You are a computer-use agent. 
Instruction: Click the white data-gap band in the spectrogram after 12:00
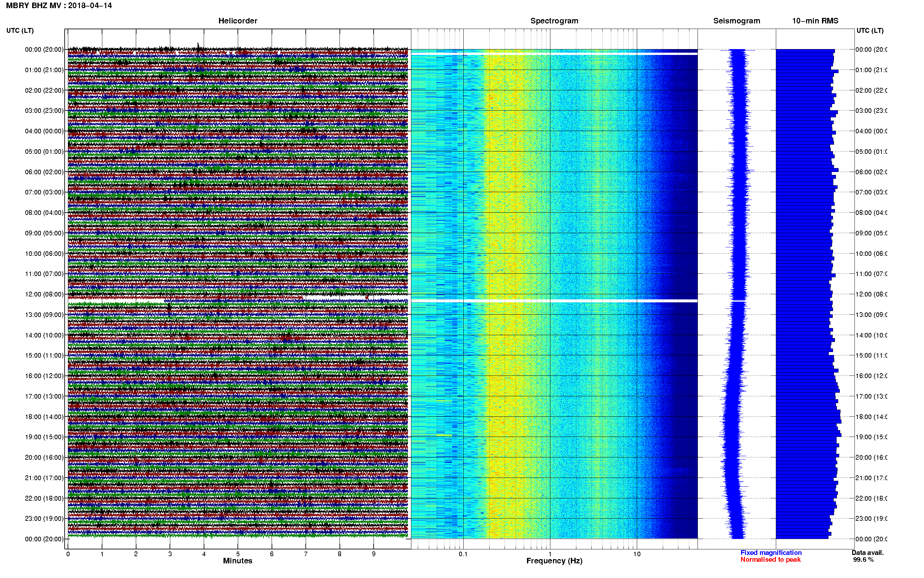pyautogui.click(x=554, y=301)
